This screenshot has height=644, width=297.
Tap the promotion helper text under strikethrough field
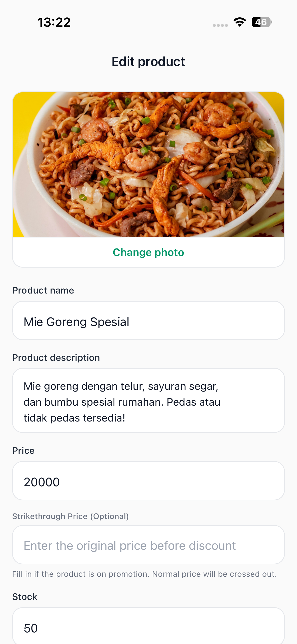[x=145, y=574]
